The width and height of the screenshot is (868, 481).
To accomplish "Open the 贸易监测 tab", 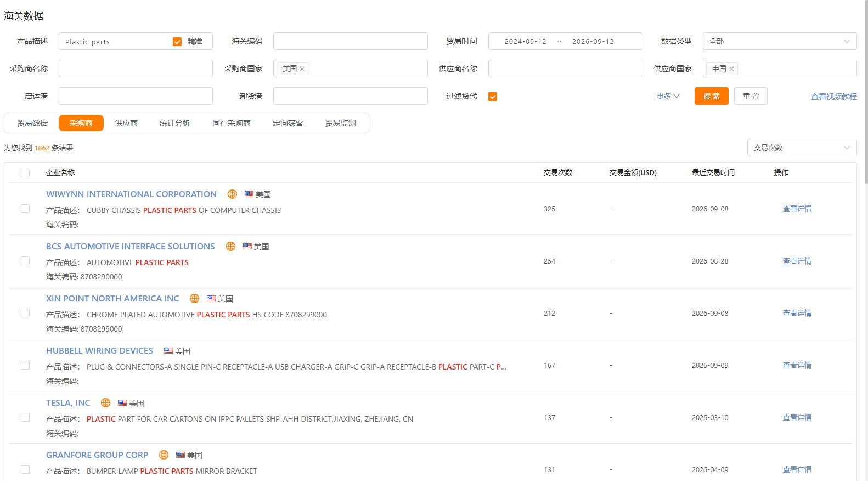I will (341, 123).
